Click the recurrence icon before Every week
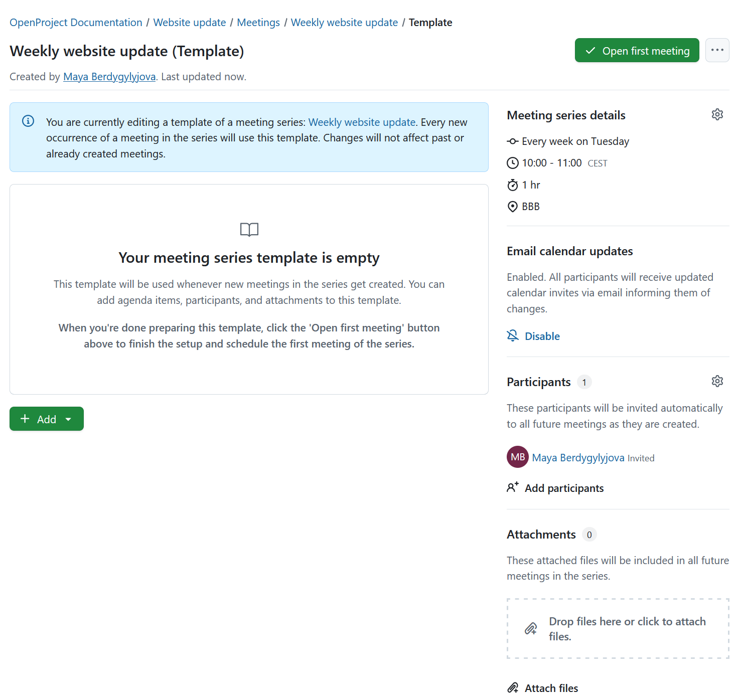Viewport: 738px width, 700px height. tap(512, 141)
